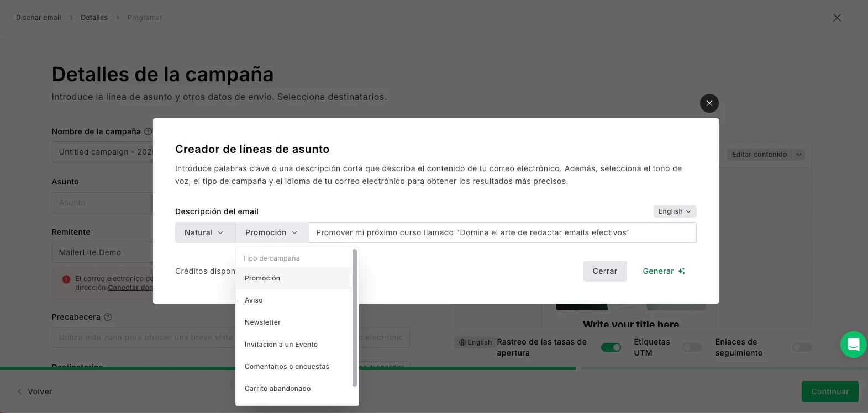Viewport: 868px width, 413px height.
Task: Click the Tipo de campaña list header text
Action: 271,258
